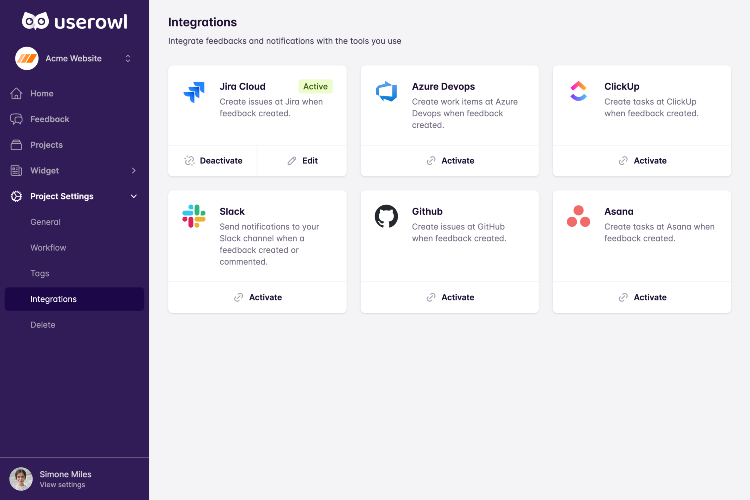Image resolution: width=750 pixels, height=500 pixels.
Task: Click "Create tasks at ClickUp when feedback created."
Action: 651,108
